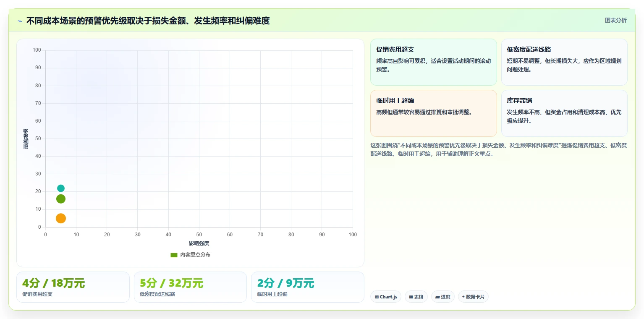The height and width of the screenshot is (319, 644).
Task: Open the 临时用工超编 info card
Action: click(x=434, y=113)
